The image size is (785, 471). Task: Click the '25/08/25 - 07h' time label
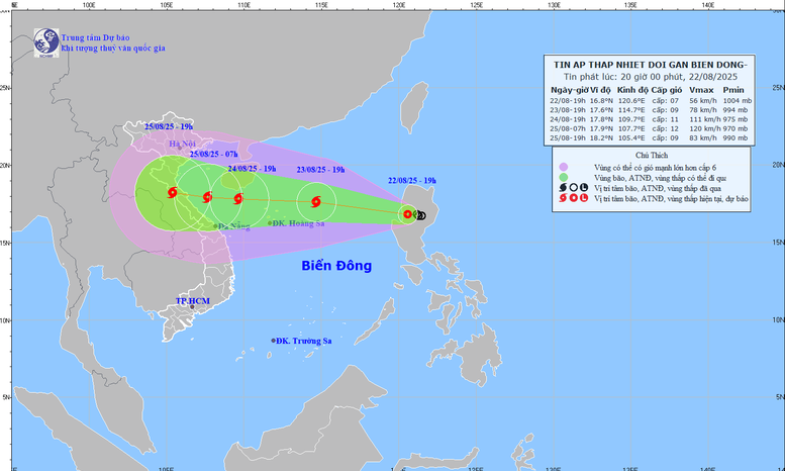214,155
